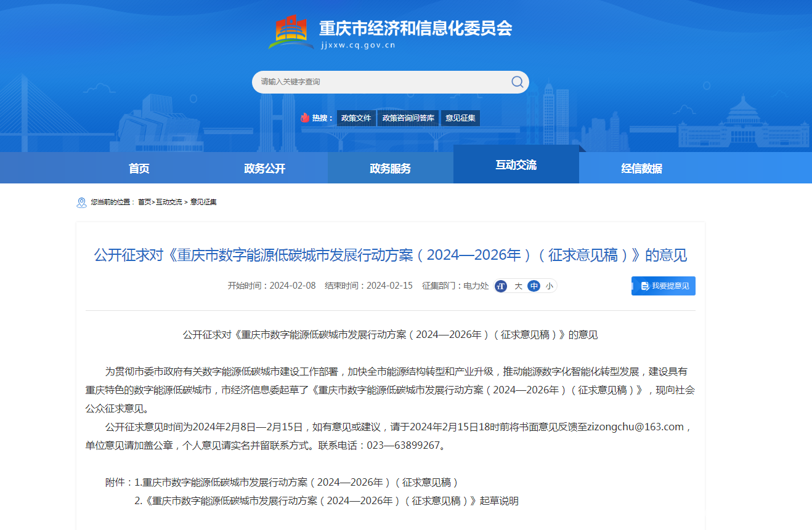Open the 首页 navigation tab
Viewport: 812px width, 530px height.
click(139, 168)
